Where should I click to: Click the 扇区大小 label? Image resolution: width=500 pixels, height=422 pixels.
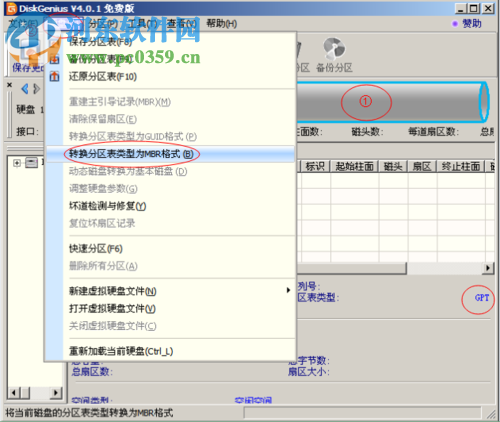tap(309, 372)
